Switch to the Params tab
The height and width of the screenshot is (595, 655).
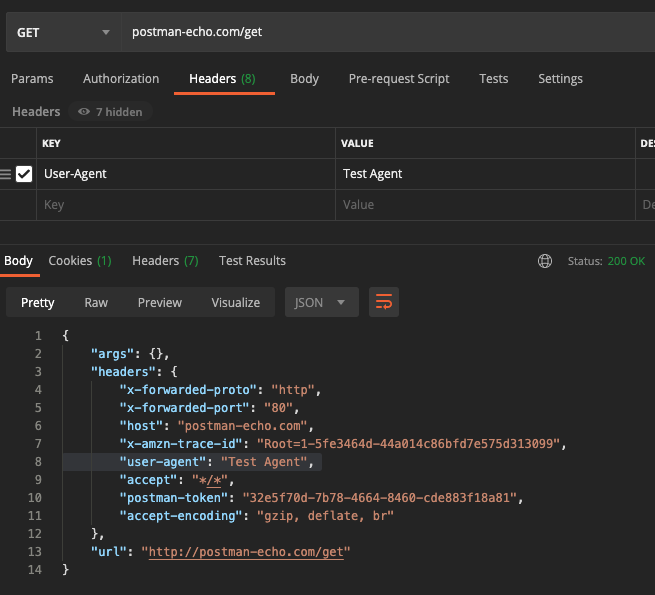[x=32, y=79]
